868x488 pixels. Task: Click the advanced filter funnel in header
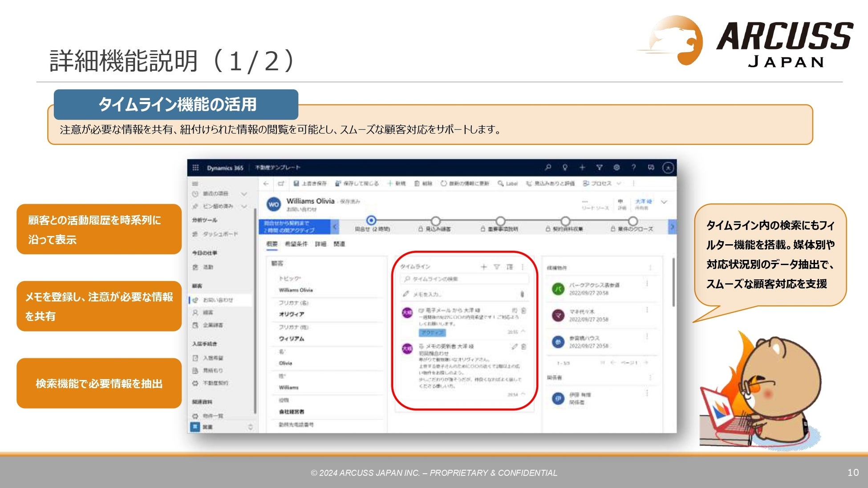pos(599,167)
